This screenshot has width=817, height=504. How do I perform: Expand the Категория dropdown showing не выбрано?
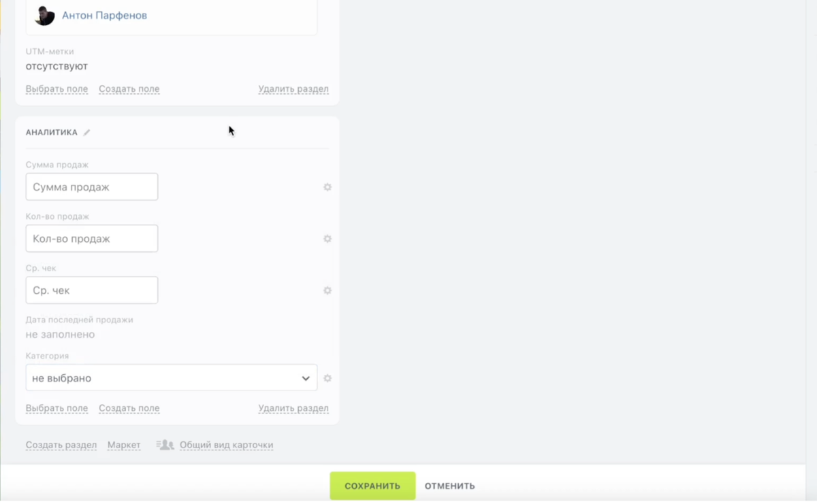coord(172,377)
